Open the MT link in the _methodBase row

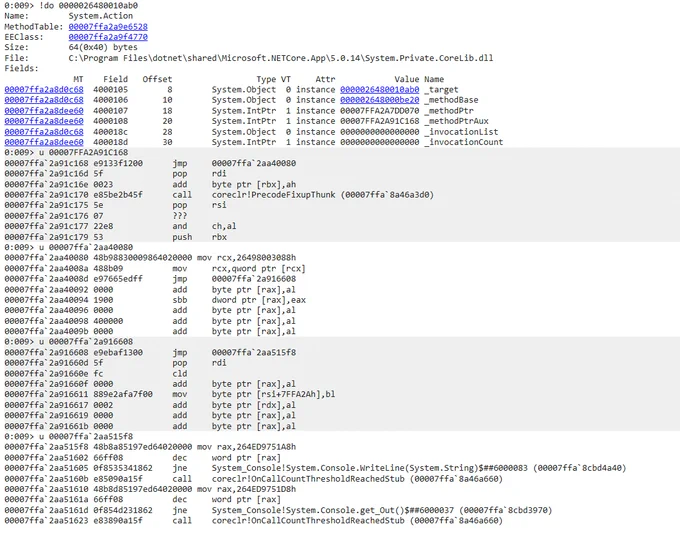pyautogui.click(x=44, y=100)
